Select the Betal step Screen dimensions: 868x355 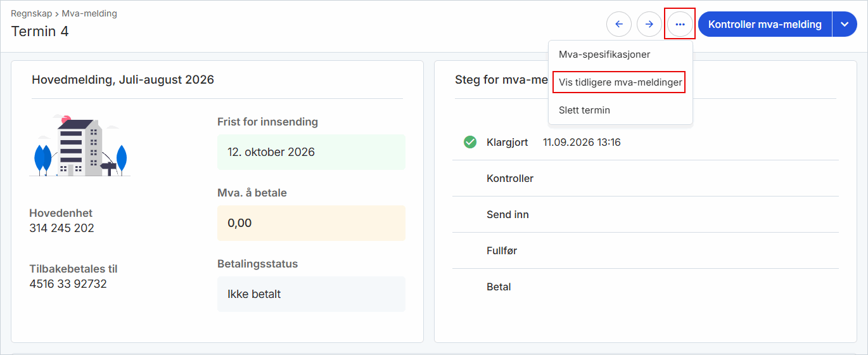(645, 287)
